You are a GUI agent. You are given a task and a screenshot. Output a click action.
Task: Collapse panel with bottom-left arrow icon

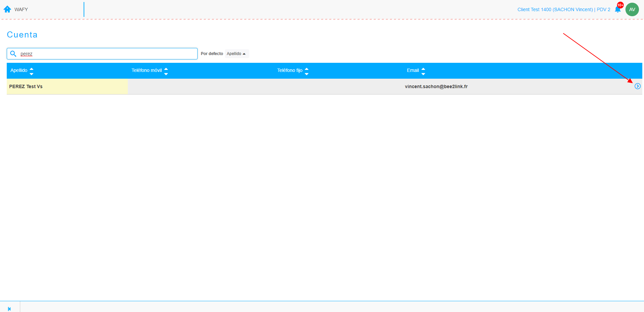9,309
